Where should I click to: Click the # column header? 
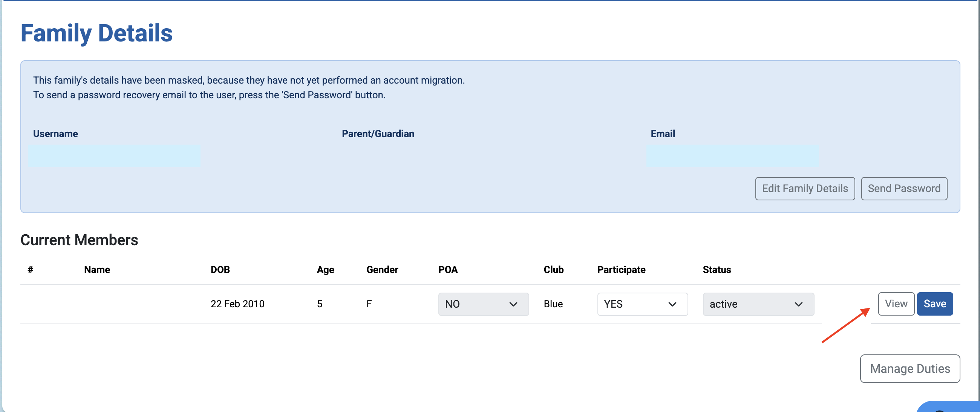click(x=31, y=270)
